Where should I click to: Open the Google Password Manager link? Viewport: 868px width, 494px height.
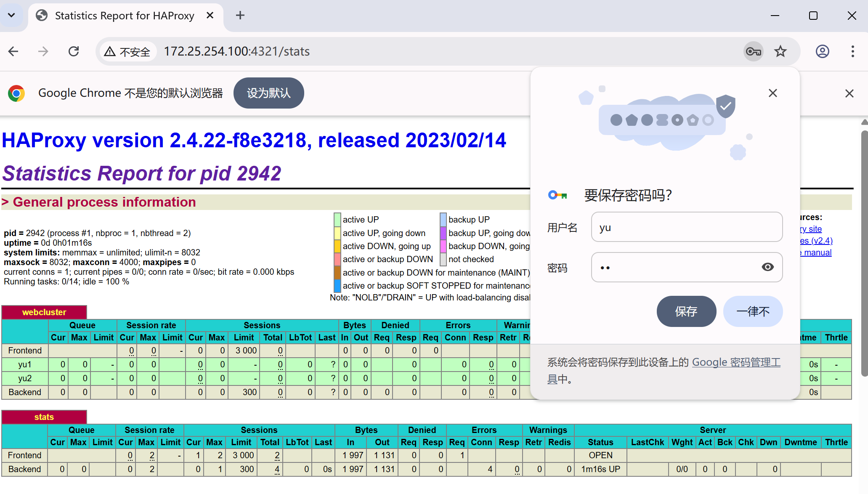tap(736, 362)
